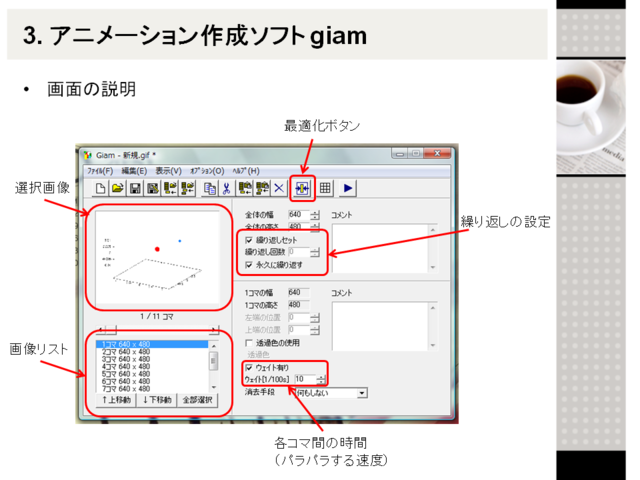
Task: Open the 消去手段 dropdown
Action: coord(361,393)
